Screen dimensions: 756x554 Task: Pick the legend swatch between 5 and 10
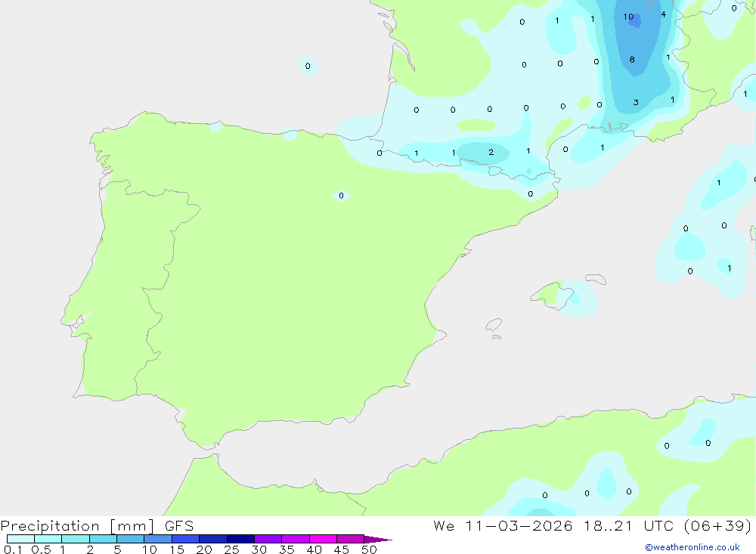tap(130, 539)
